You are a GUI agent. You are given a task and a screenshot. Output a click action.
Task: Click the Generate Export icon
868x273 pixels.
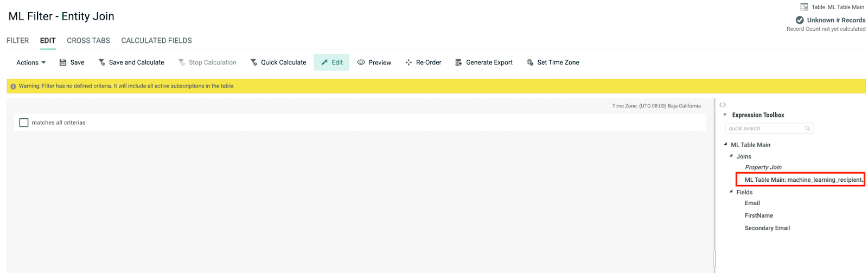tap(458, 62)
